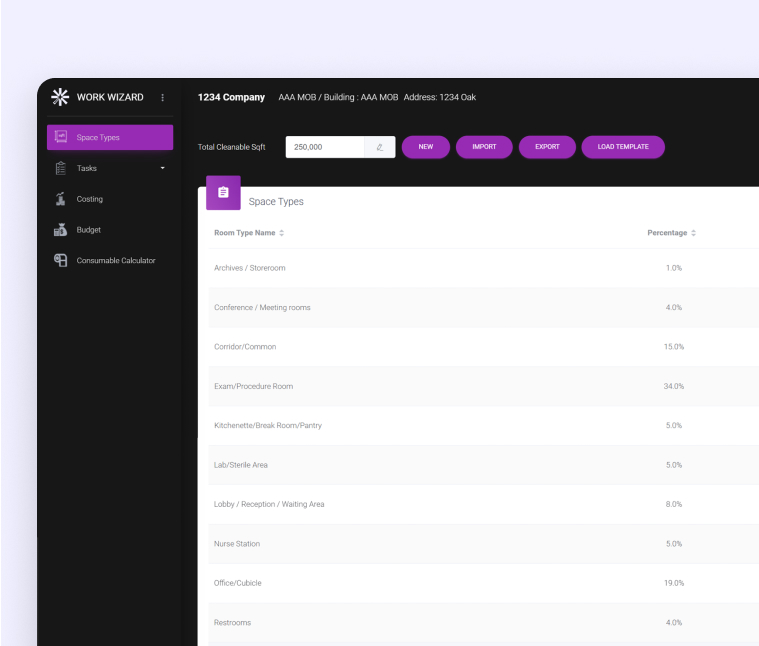This screenshot has height=646, width=759.
Task: Click the 19.0% Office/Cubicle percentage
Action: (674, 583)
